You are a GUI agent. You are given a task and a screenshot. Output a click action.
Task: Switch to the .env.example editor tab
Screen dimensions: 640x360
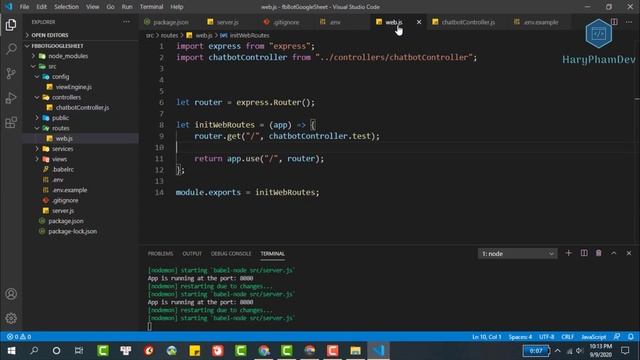(x=541, y=22)
